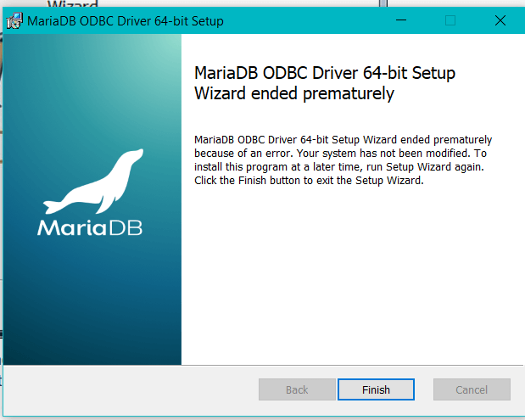Click the MariaDB seal logo

tap(90, 193)
